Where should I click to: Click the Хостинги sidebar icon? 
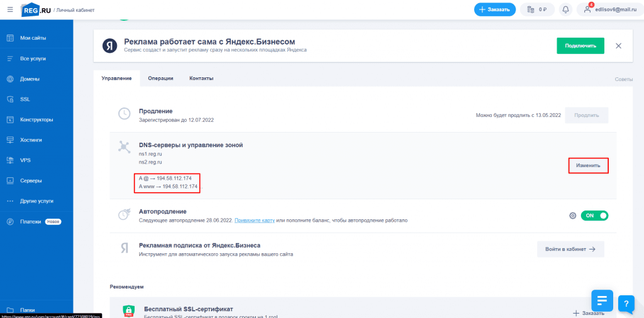tap(11, 140)
